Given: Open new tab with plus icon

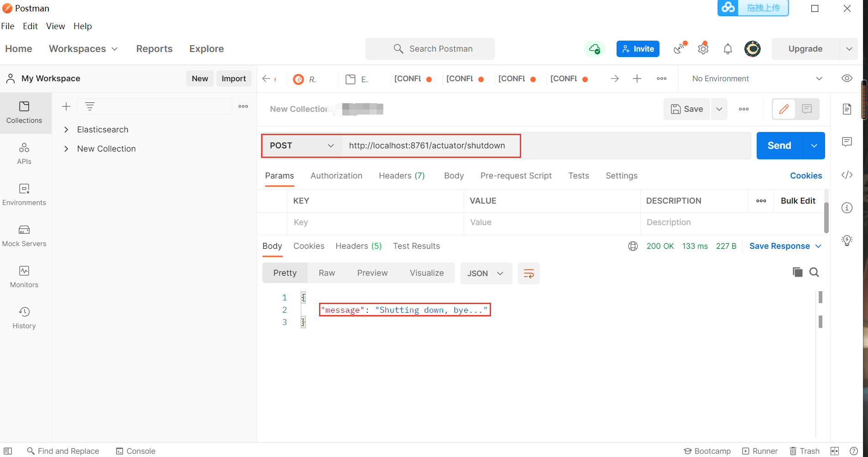Looking at the screenshot, I should coord(637,79).
